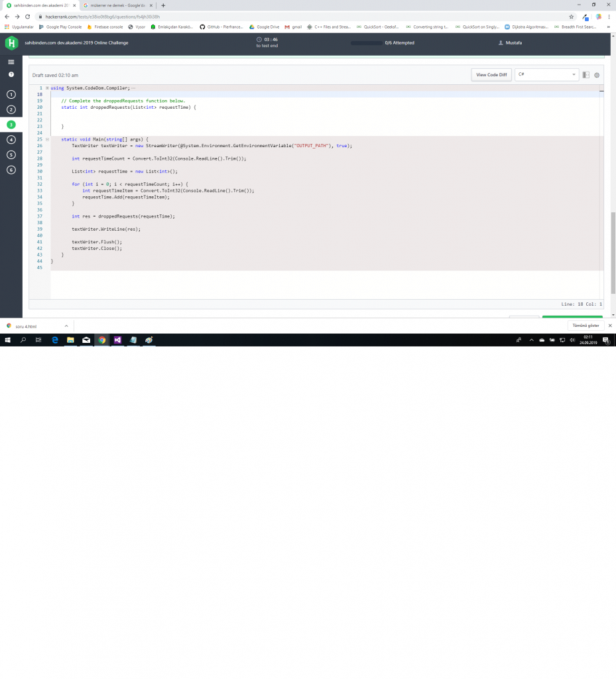This screenshot has width=616, height=679.
Task: Click volume icon in system tray
Action: 572,340
